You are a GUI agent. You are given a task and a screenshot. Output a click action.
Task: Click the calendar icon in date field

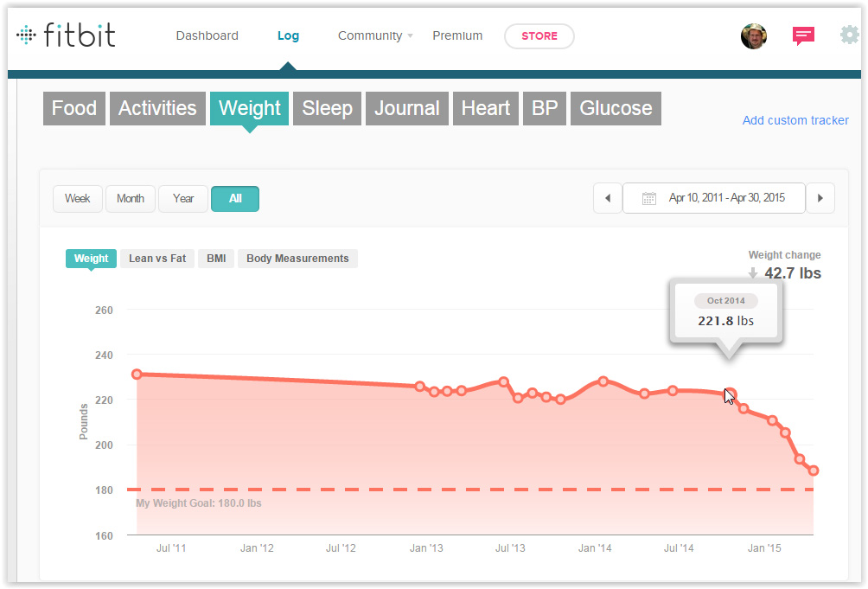click(x=648, y=198)
